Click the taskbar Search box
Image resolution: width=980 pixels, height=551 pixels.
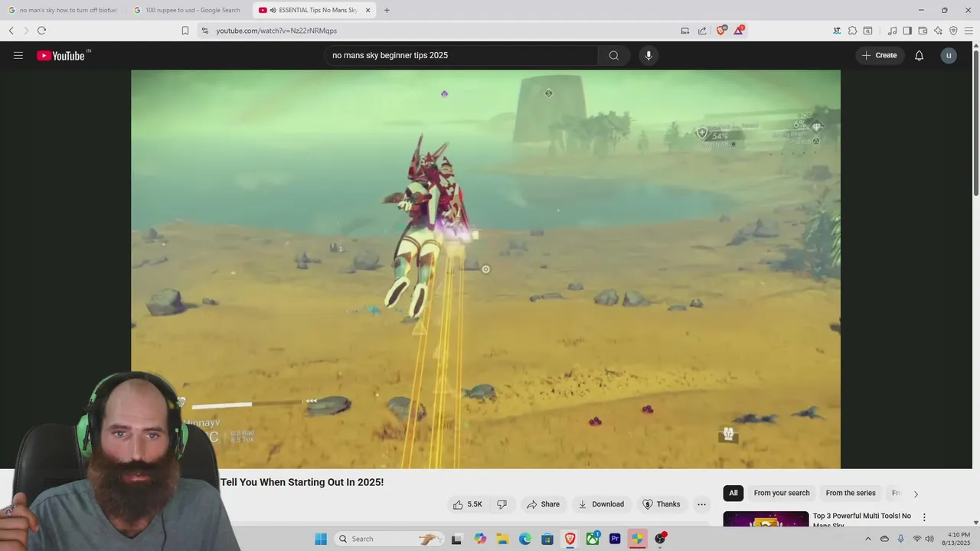390,539
